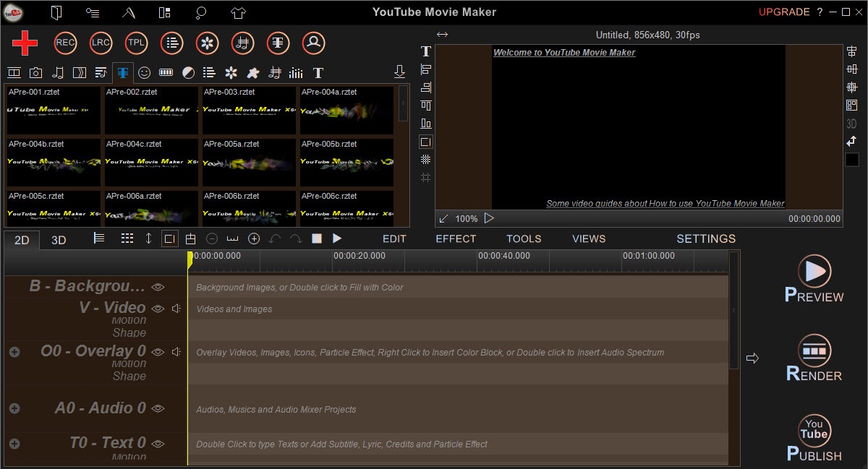Click the round music score icon
The width and height of the screenshot is (868, 469).
coord(242,43)
